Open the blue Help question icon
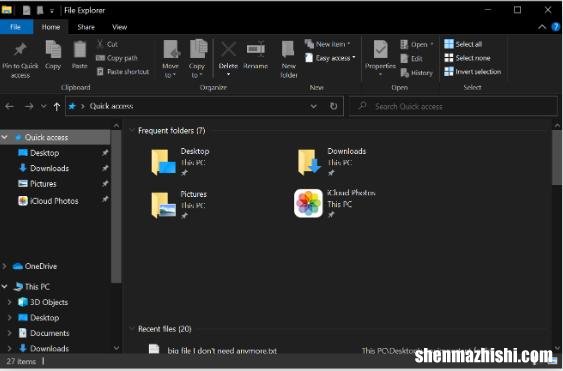Image resolution: width=563 pixels, height=371 pixels. click(555, 27)
